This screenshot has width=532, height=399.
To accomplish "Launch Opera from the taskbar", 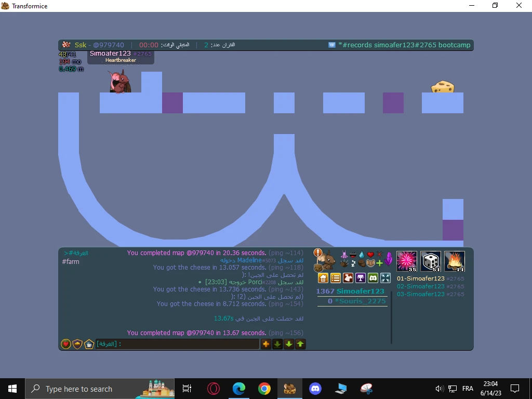I will point(213,389).
